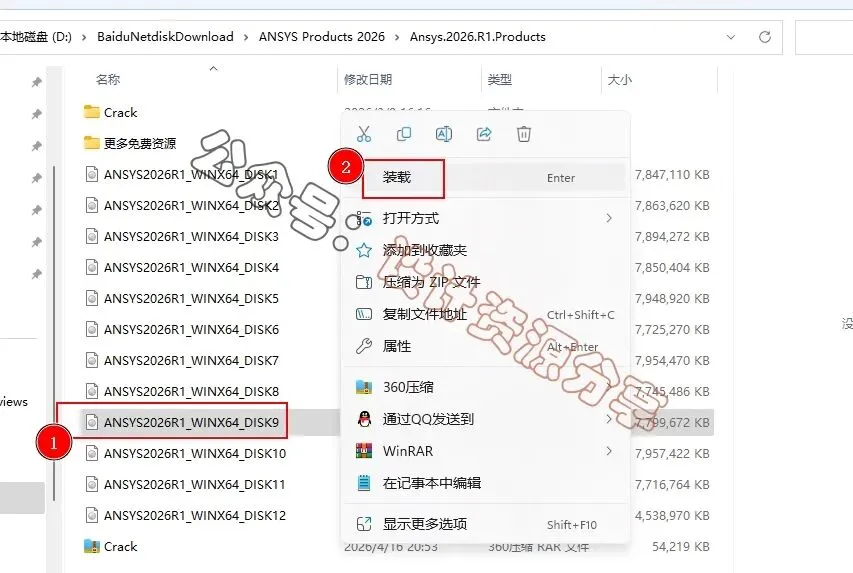The image size is (853, 573).
Task: Click the Copy icon in context menu
Action: click(404, 134)
